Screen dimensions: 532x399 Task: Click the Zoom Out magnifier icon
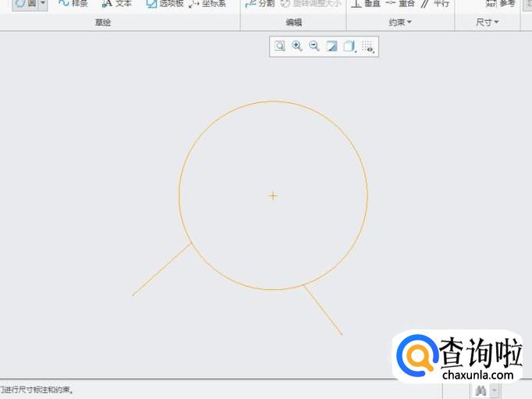click(314, 46)
